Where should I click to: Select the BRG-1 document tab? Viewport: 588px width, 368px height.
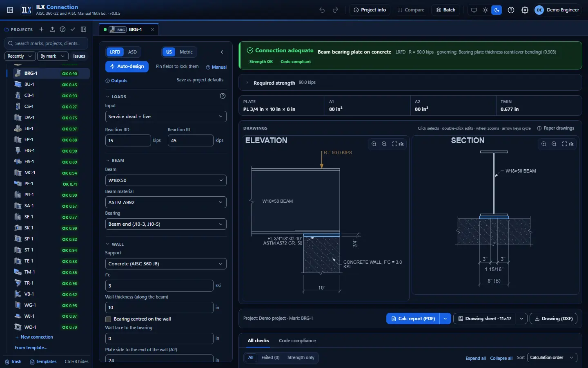click(129, 29)
